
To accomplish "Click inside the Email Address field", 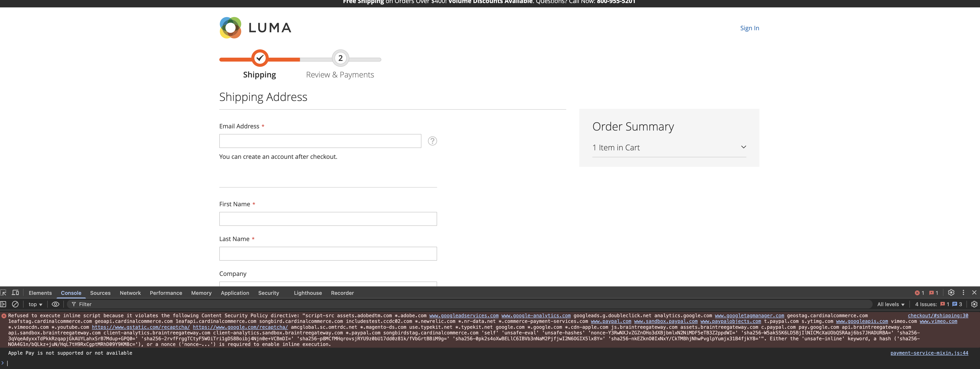I will (319, 141).
